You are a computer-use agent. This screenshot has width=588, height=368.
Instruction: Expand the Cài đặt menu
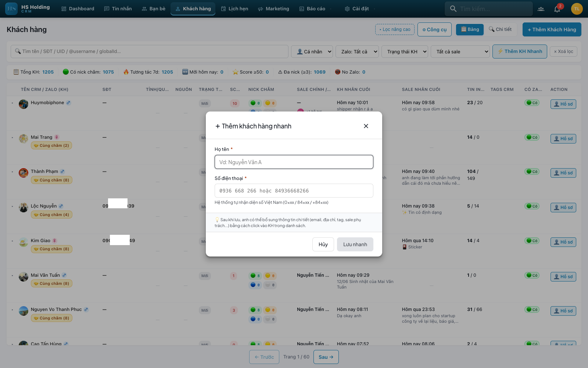tap(360, 9)
